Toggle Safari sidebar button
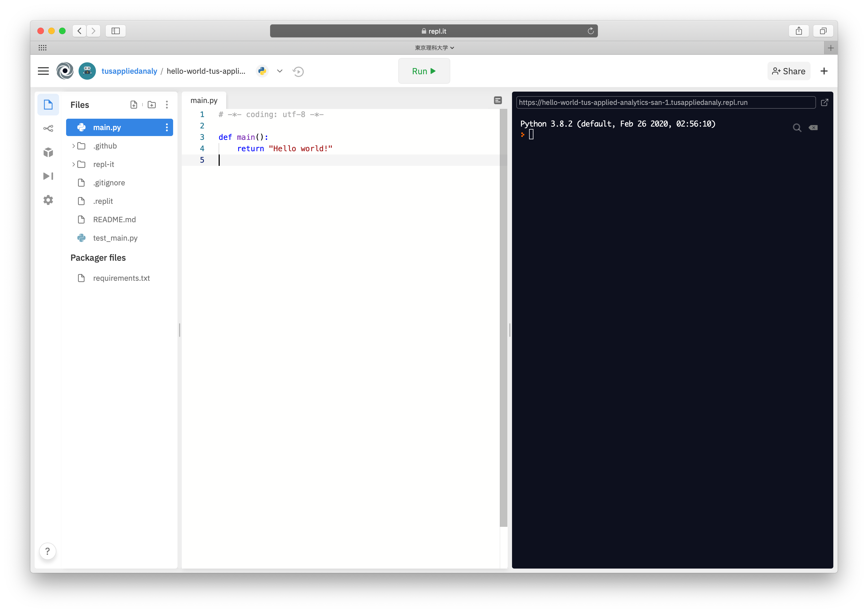This screenshot has height=613, width=868. click(x=116, y=31)
